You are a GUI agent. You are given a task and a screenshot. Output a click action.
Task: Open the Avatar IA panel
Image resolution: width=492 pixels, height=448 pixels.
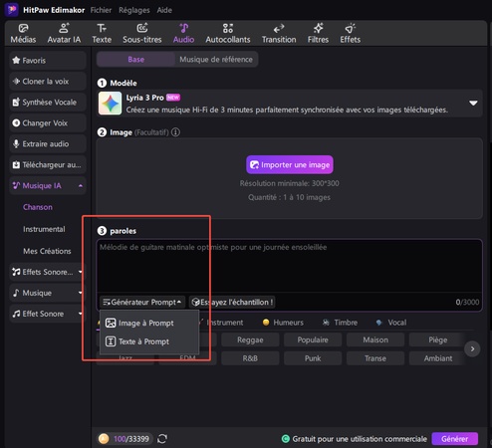click(64, 34)
